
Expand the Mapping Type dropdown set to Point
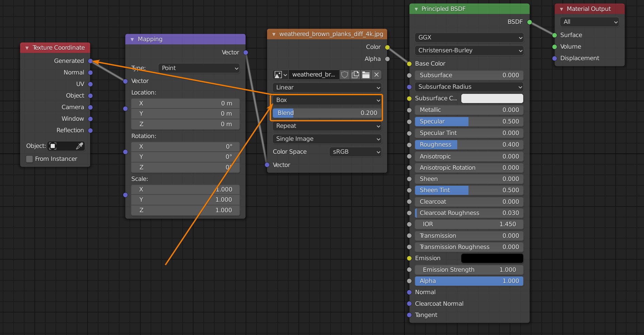[199, 68]
